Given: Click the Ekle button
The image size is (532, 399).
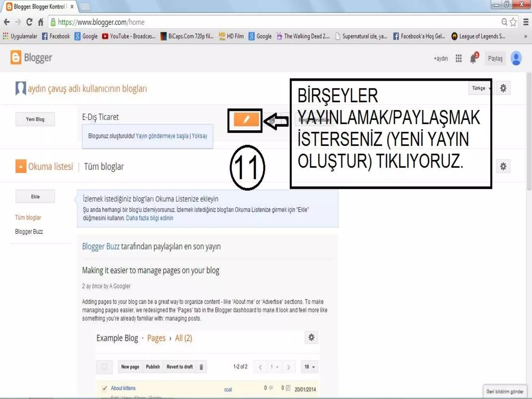Looking at the screenshot, I should click(x=35, y=197).
